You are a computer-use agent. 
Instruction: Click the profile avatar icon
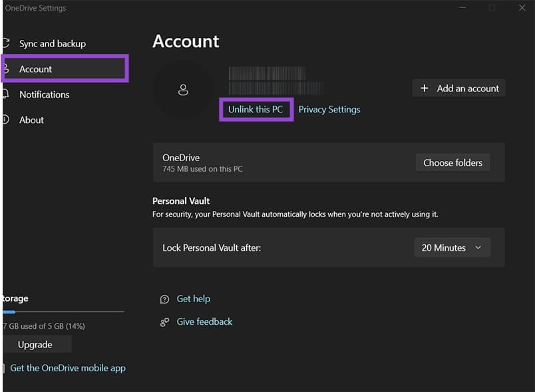click(183, 91)
